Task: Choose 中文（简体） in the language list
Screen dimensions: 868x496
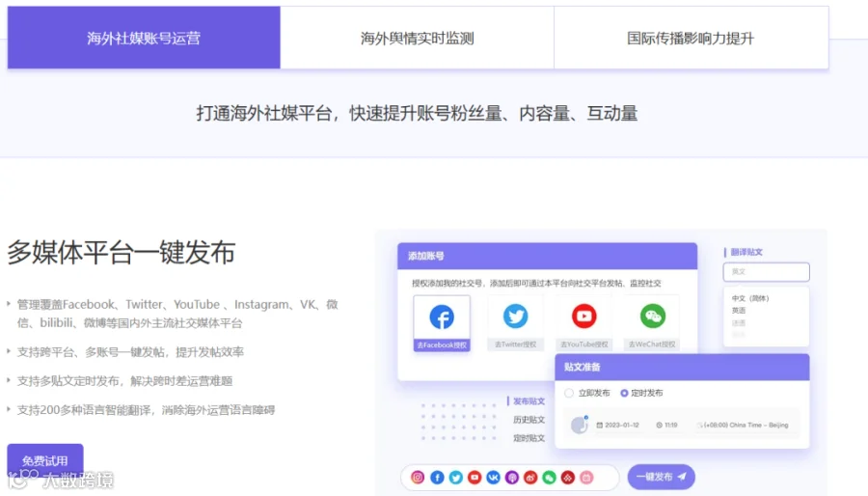Action: (750, 298)
